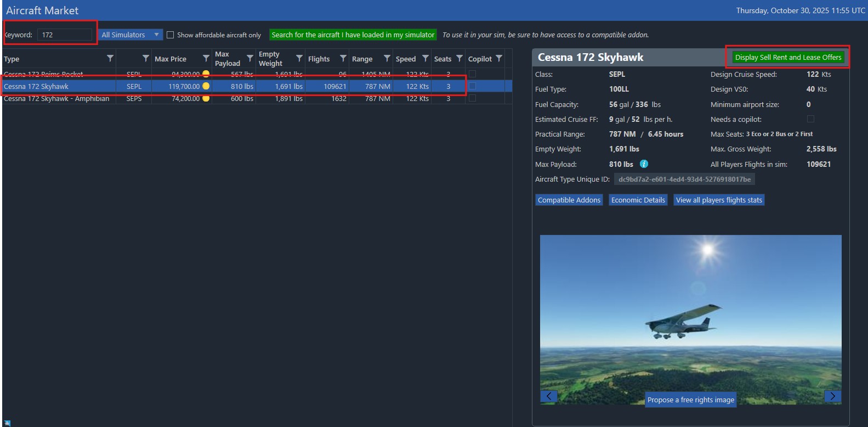Viewport: 868px width, 427px height.
Task: Sort by Max Price header
Action: [x=171, y=59]
